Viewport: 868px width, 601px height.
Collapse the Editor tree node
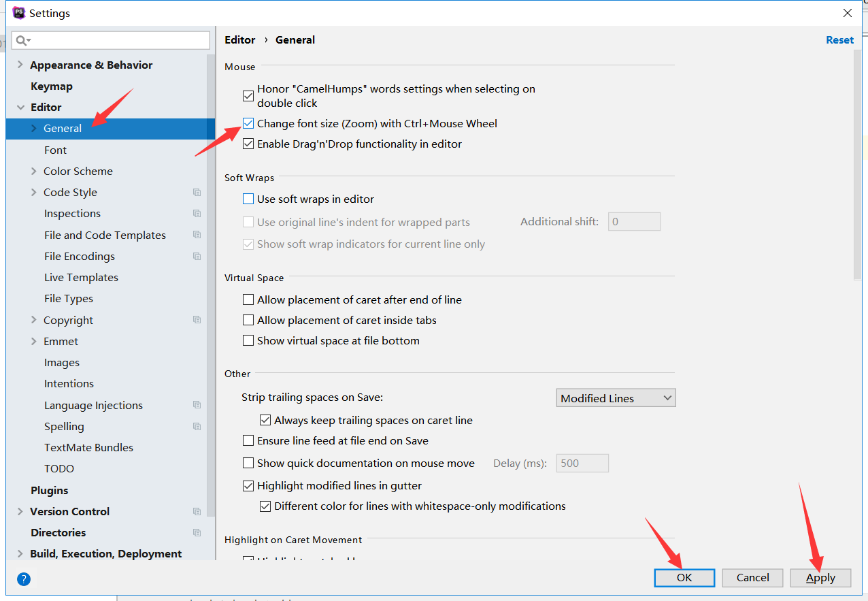[20, 108]
